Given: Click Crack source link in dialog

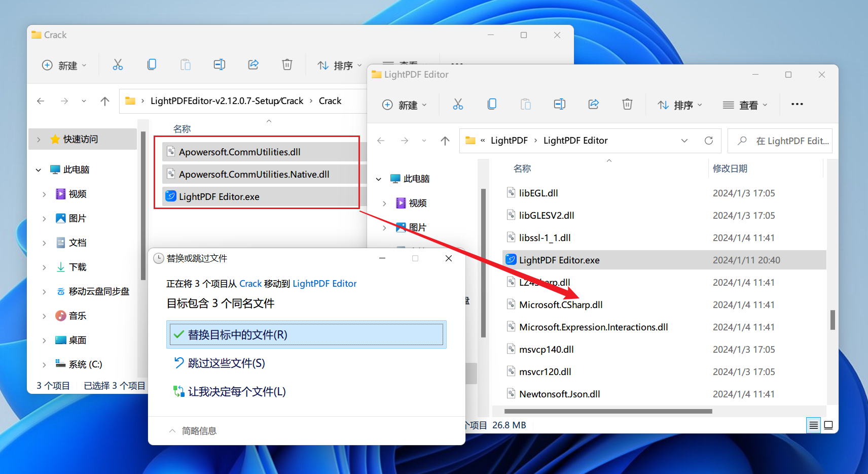Looking at the screenshot, I should (250, 284).
